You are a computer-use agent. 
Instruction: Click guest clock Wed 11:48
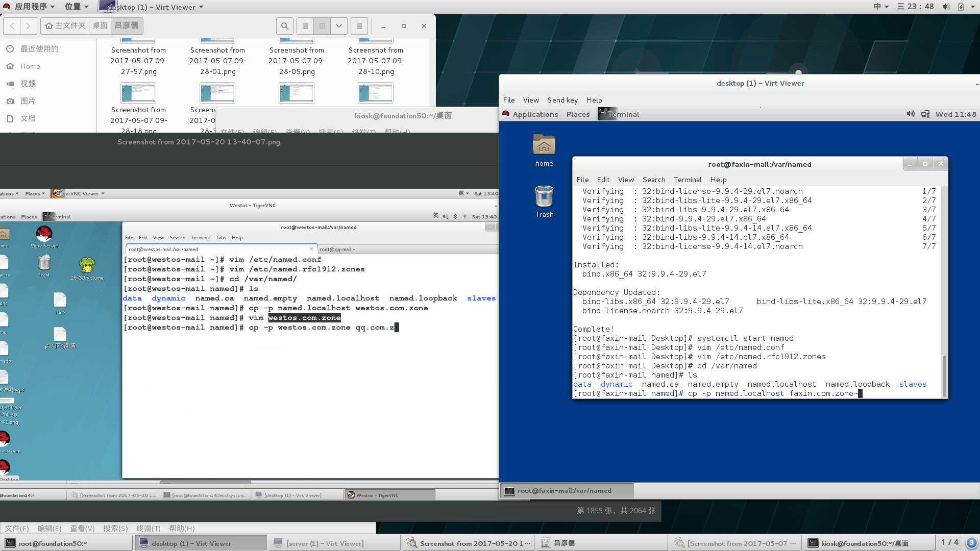955,114
